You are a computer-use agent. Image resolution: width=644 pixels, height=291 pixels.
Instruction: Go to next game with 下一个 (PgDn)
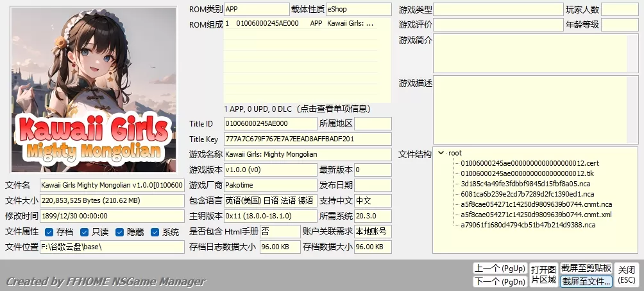point(499,281)
